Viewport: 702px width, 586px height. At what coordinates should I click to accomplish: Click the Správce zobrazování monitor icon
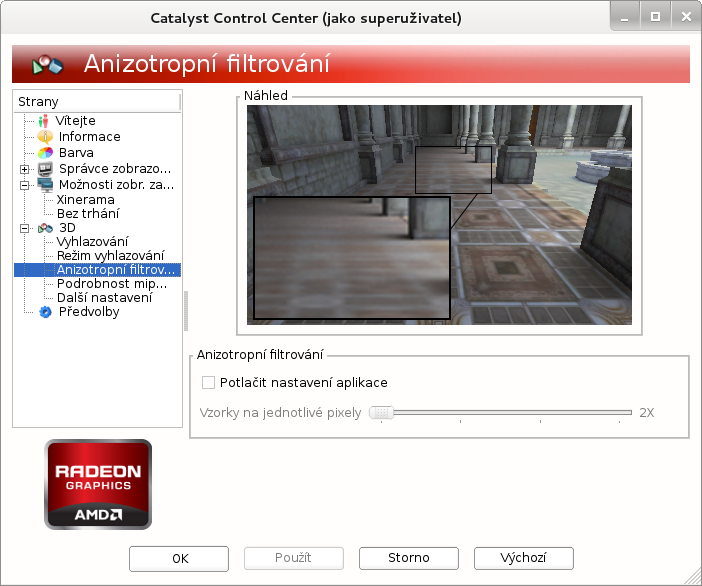(45, 169)
